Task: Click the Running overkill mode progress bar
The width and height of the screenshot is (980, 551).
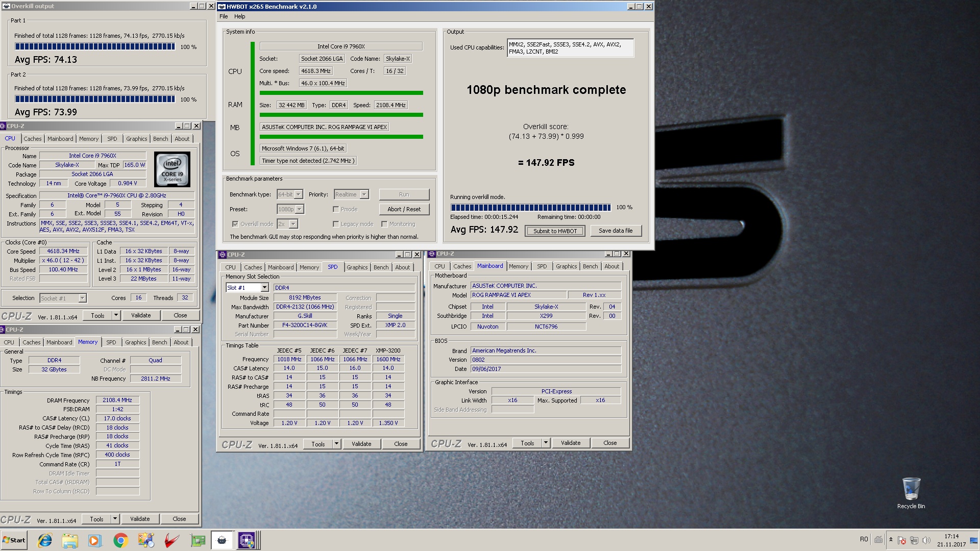Action: (x=531, y=208)
